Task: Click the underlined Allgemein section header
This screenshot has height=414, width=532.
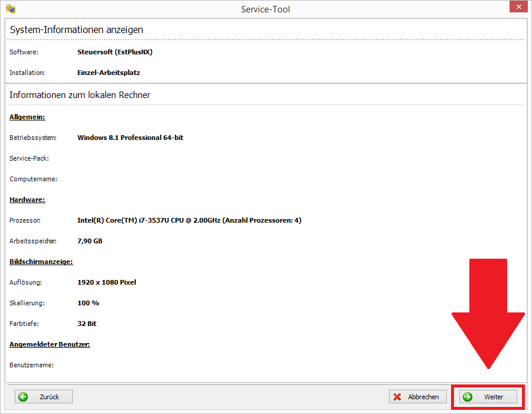Action: 27,117
